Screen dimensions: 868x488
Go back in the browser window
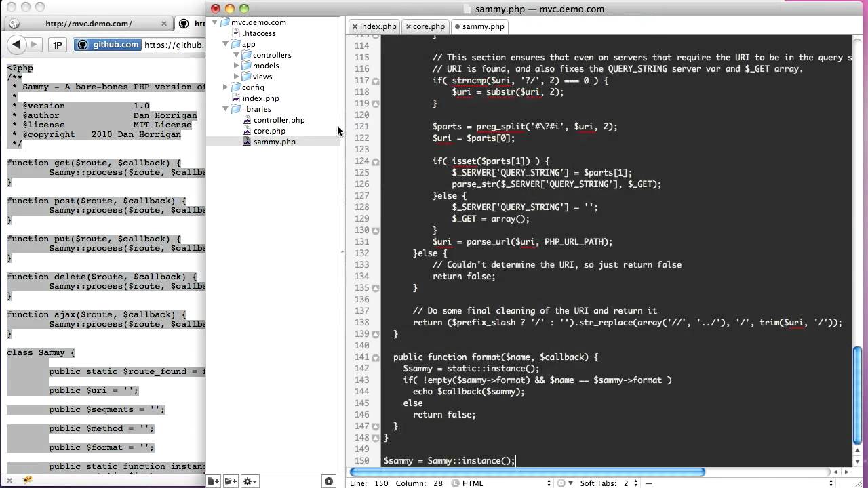(15, 45)
